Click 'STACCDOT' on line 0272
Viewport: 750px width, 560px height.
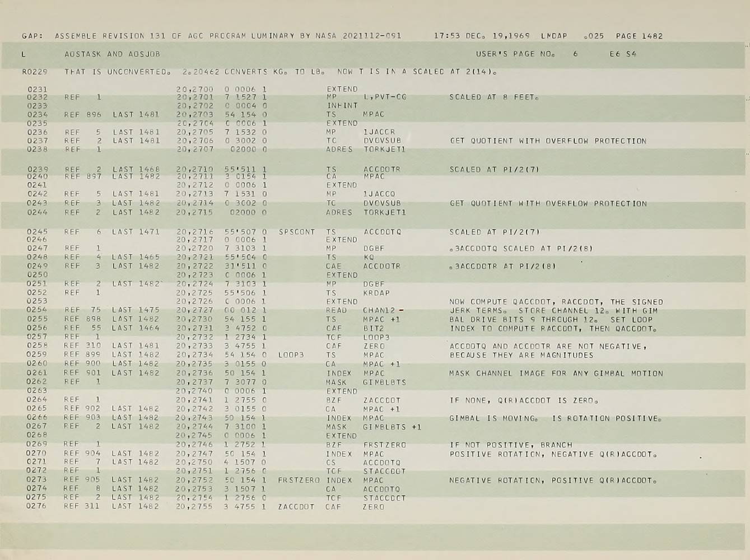(384, 472)
